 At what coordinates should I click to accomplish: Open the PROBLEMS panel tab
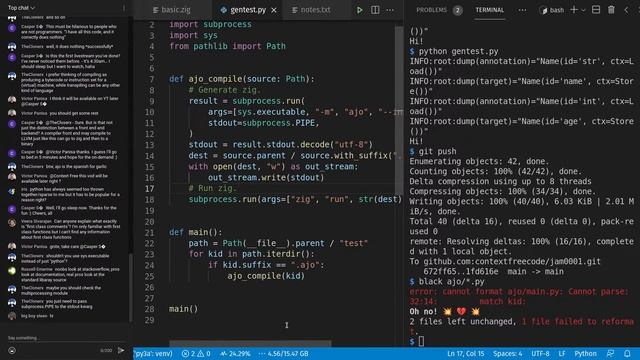[431, 10]
